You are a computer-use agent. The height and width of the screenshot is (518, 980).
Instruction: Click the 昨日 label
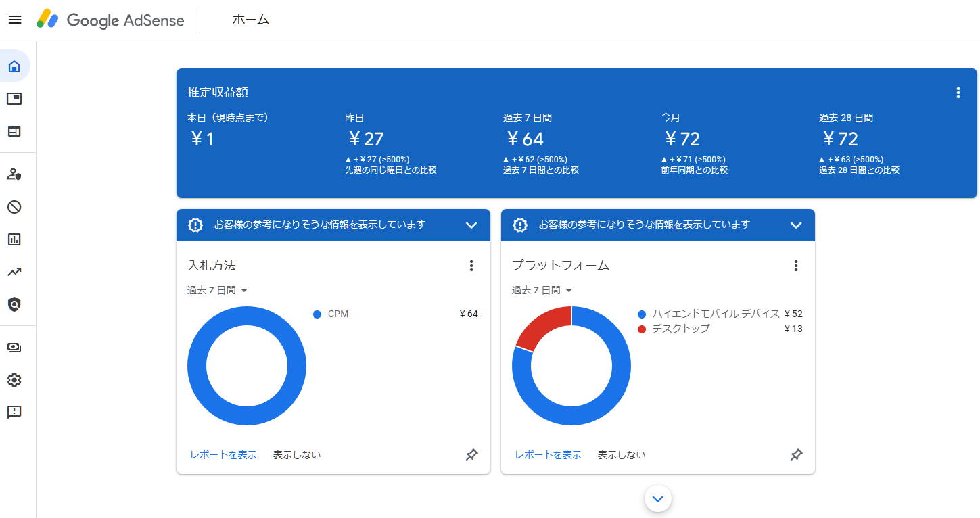354,118
